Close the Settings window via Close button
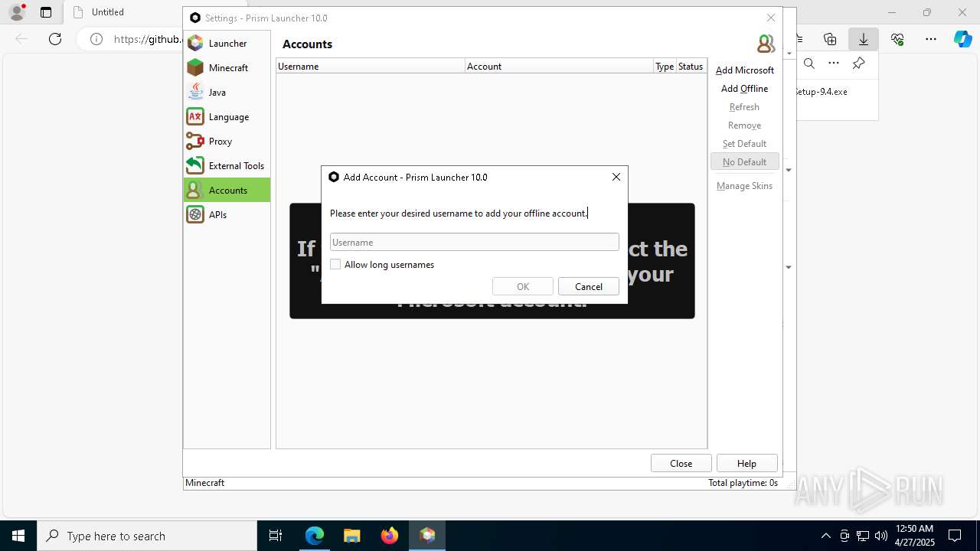 [x=681, y=463]
